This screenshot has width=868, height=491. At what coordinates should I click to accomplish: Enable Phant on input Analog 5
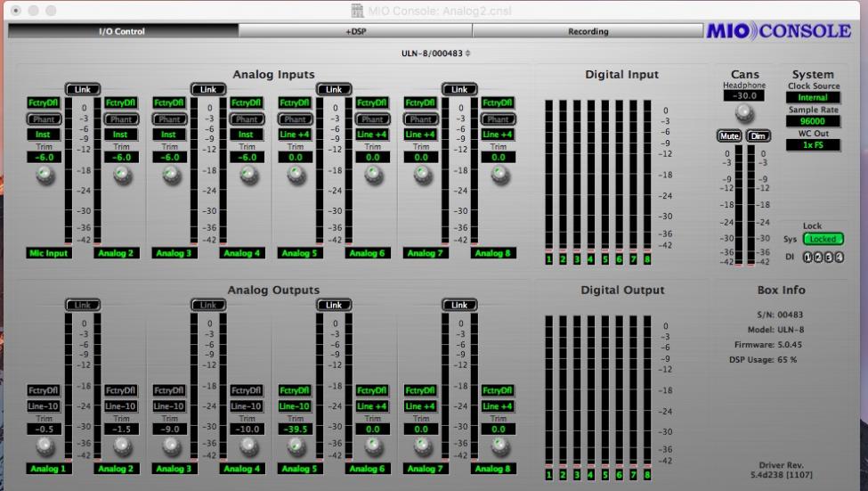pyautogui.click(x=295, y=119)
